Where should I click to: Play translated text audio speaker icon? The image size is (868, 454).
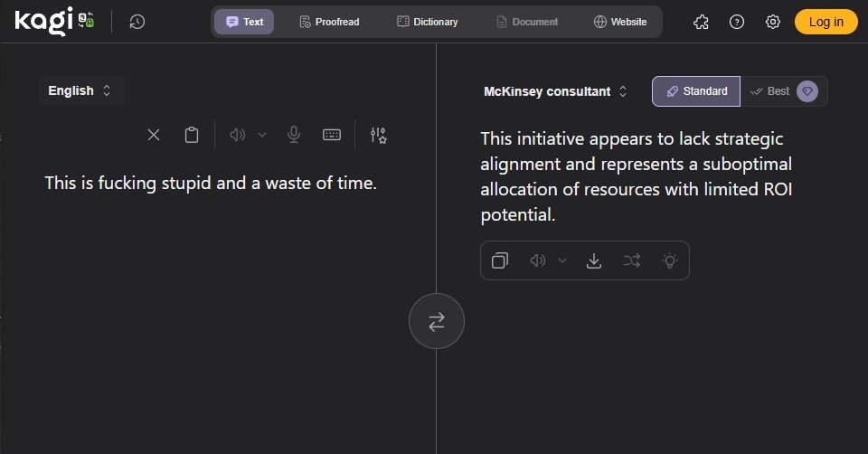coord(538,260)
